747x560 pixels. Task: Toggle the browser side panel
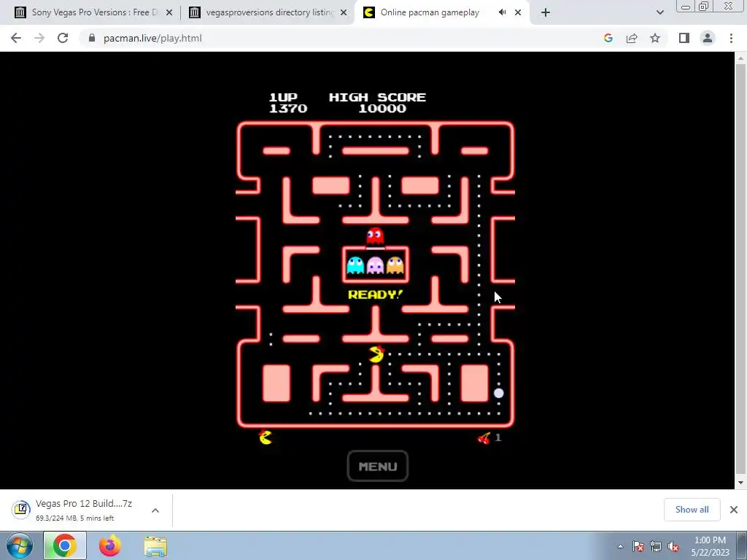click(x=684, y=38)
